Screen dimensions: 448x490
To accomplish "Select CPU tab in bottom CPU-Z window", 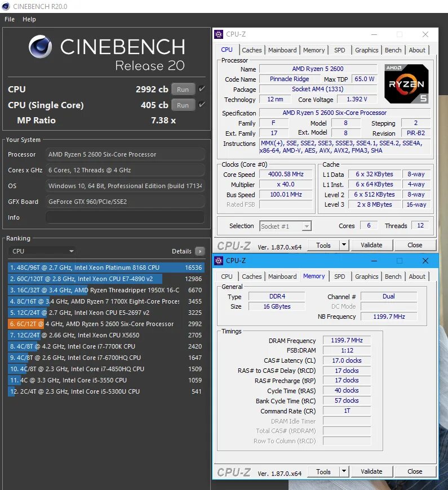I will [x=227, y=277].
